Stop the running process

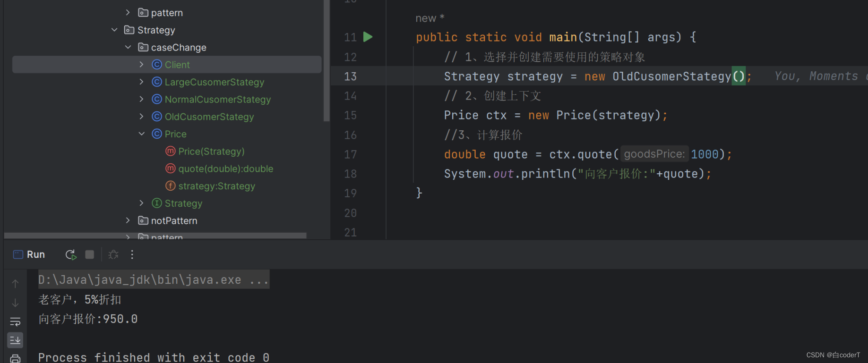(90, 255)
